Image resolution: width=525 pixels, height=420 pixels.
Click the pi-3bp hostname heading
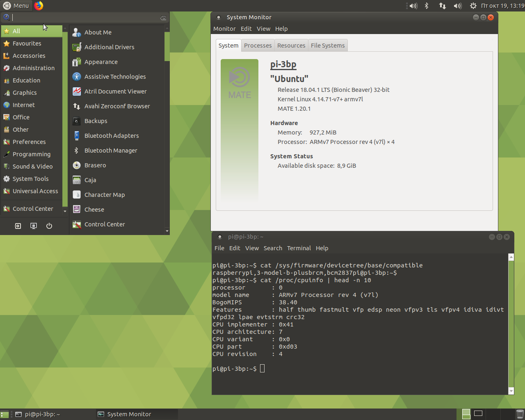283,64
